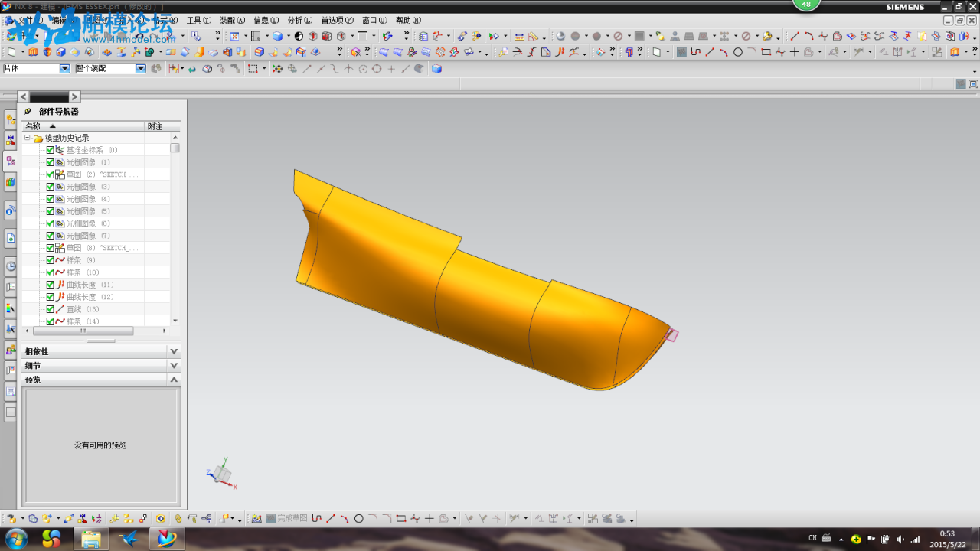
Task: Click the back arrow above the navigator
Action: [24, 96]
